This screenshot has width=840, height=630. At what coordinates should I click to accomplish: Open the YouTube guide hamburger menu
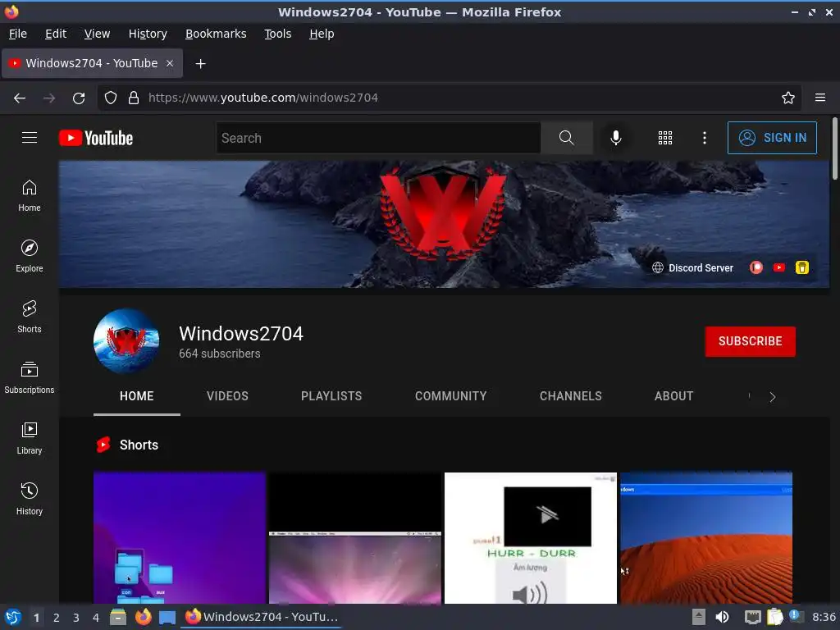click(30, 138)
